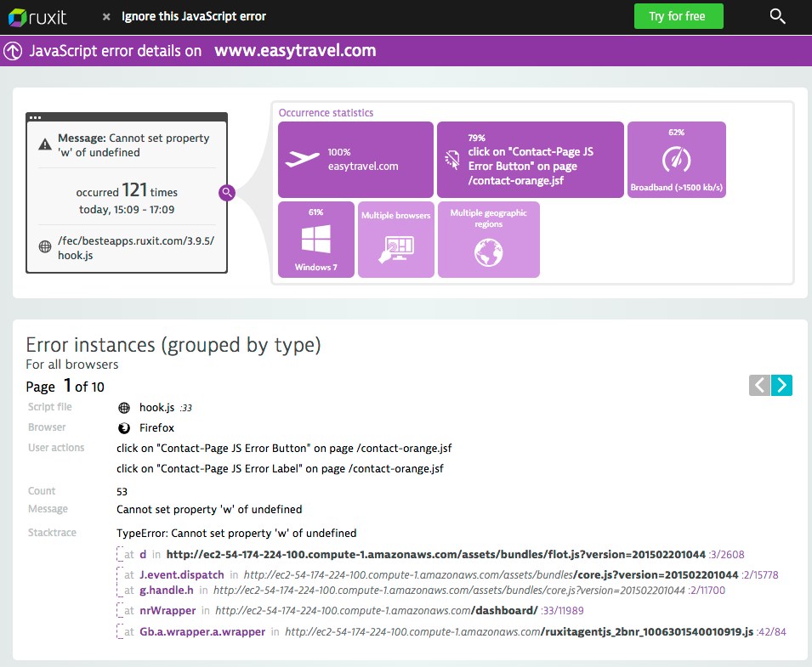Select the 79% Contact-Page JS Error Button tile

(x=531, y=160)
